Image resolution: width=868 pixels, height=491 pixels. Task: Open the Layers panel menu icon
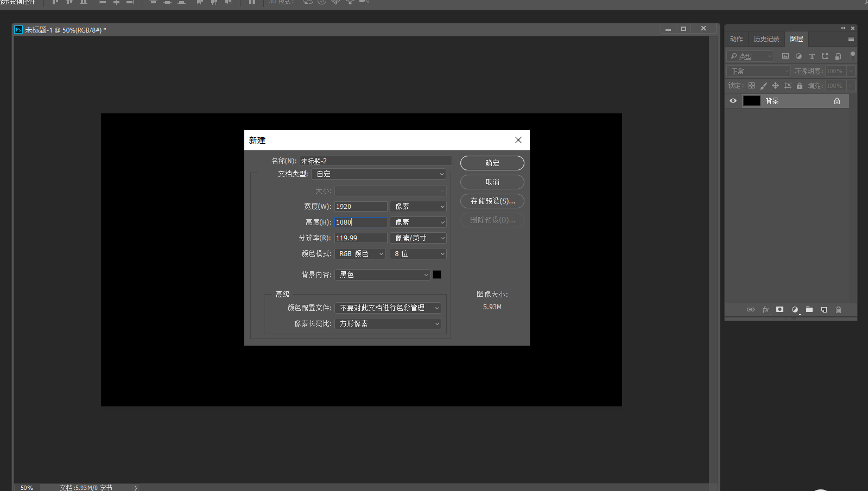tap(851, 39)
